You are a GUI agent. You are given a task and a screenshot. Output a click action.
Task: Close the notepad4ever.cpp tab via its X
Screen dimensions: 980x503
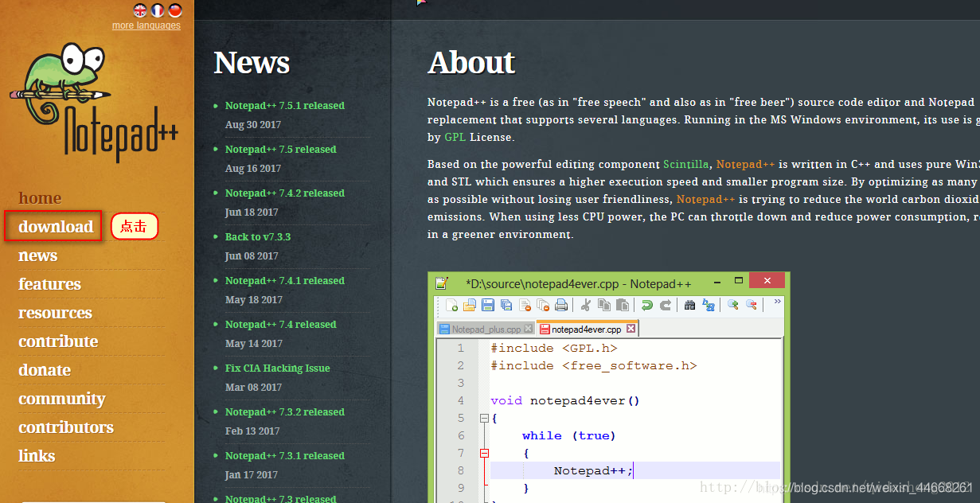point(631,329)
